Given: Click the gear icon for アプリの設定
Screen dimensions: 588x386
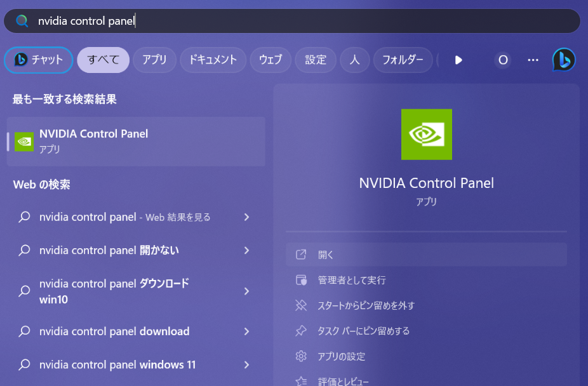Looking at the screenshot, I should [x=301, y=356].
